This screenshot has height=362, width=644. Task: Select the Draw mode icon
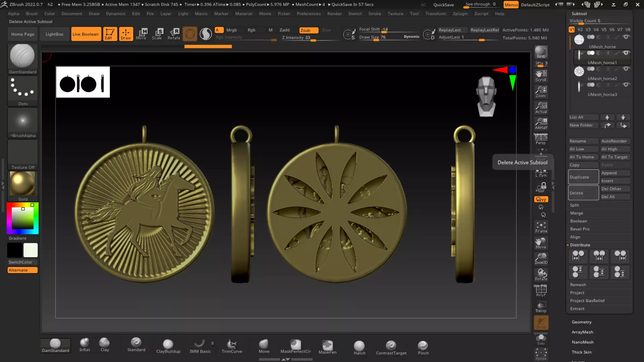[x=126, y=34]
